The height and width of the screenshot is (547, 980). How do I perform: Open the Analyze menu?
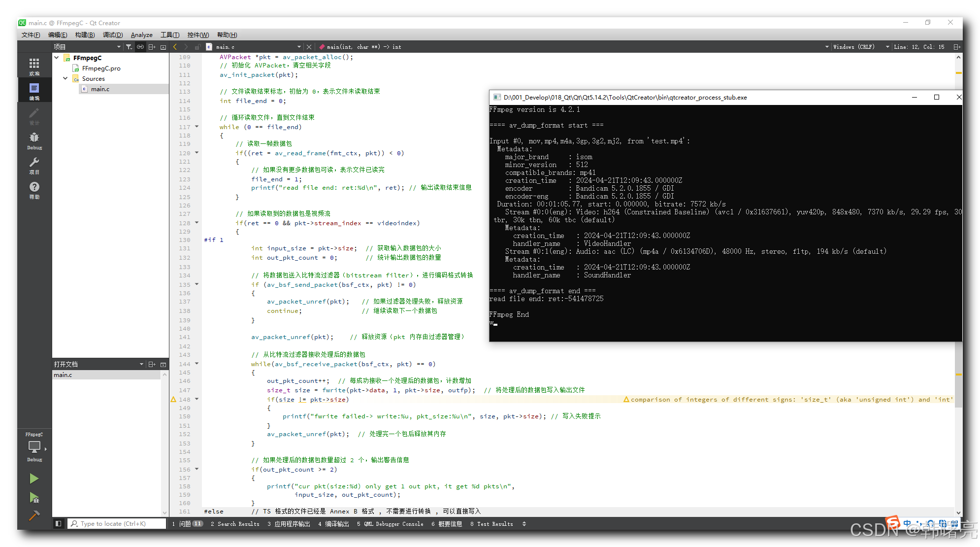pos(141,35)
